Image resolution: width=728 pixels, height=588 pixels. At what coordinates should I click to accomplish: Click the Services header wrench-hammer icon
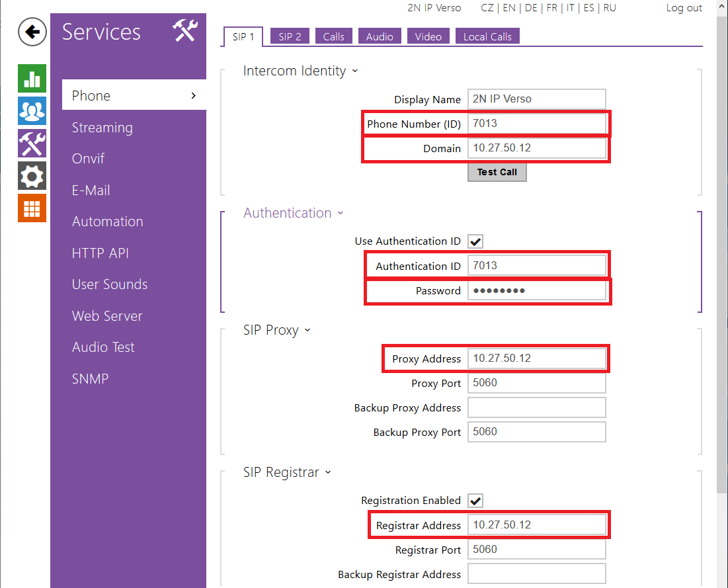185,31
